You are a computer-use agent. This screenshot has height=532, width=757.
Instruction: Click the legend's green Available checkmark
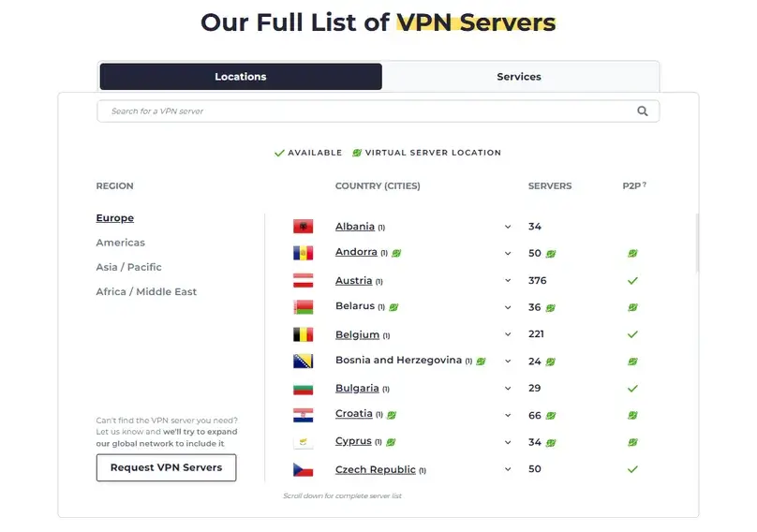pos(279,153)
